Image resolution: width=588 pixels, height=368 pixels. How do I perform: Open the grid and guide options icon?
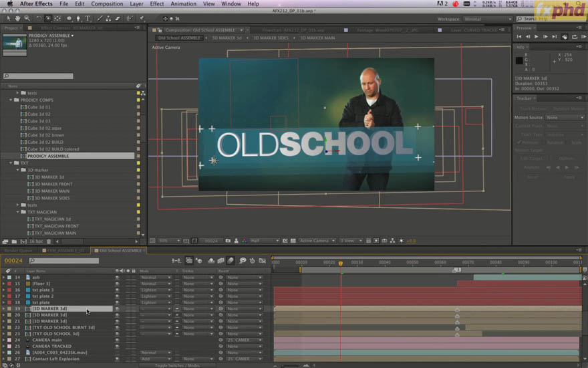[186, 241]
